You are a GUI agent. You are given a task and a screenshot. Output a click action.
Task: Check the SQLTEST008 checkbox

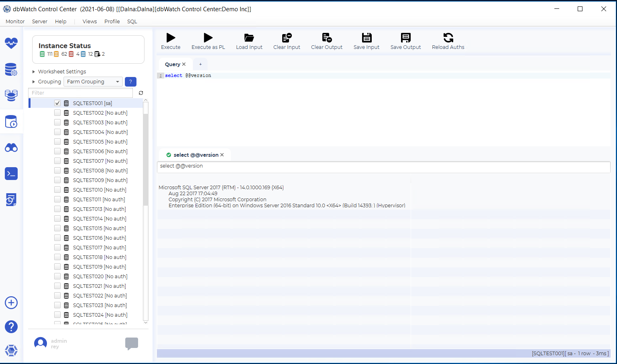[x=57, y=170]
